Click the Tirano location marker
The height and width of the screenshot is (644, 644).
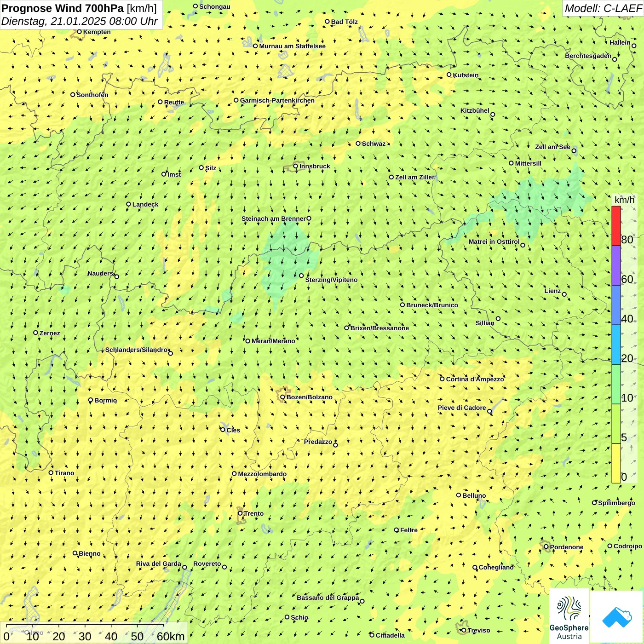51,472
